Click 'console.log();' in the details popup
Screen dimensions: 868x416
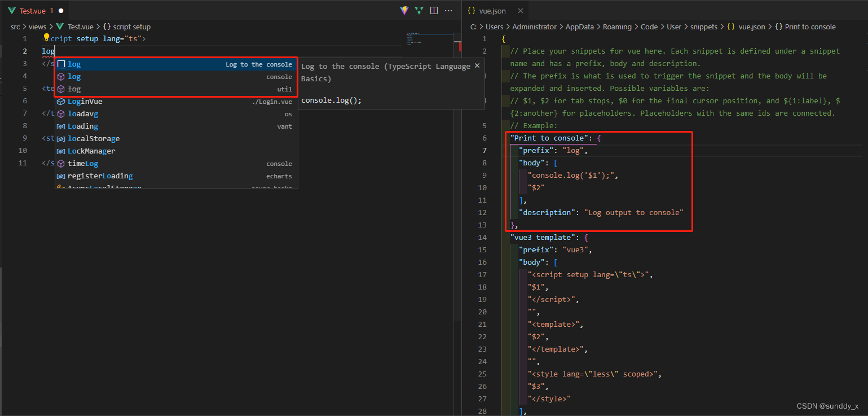pos(332,100)
